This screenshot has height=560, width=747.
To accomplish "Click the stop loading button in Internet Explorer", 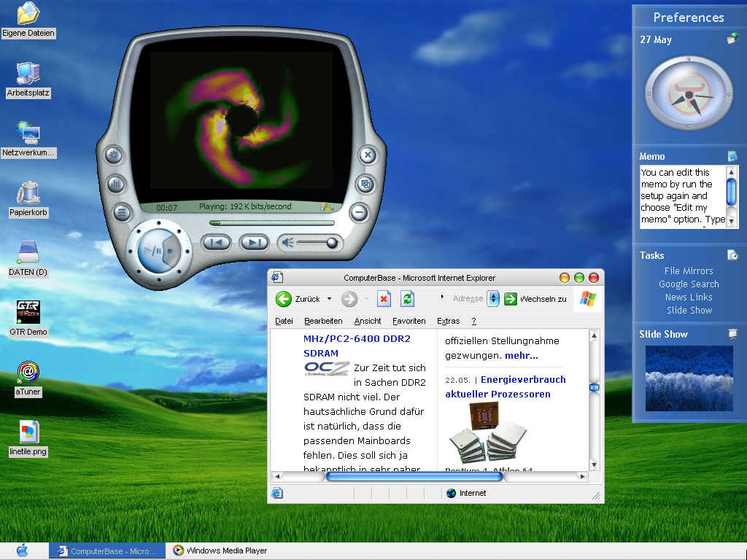I will [384, 299].
